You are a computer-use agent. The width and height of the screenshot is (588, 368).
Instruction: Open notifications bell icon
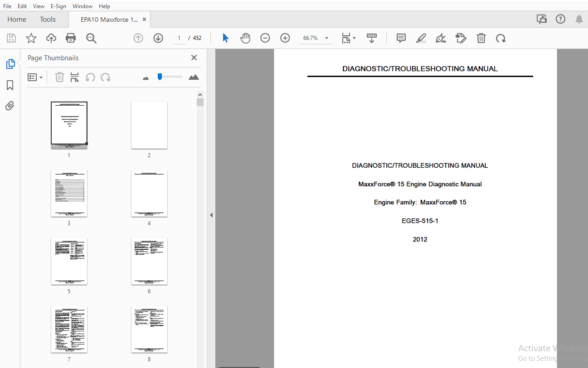(579, 19)
